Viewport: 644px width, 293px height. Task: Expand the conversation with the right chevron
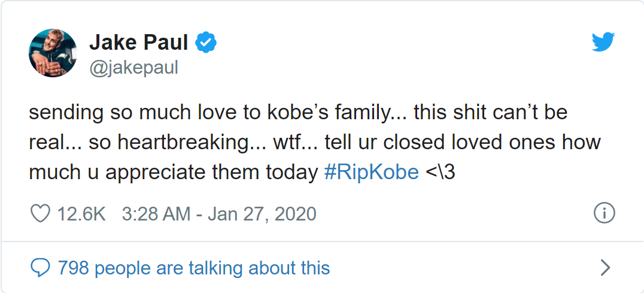click(x=605, y=267)
